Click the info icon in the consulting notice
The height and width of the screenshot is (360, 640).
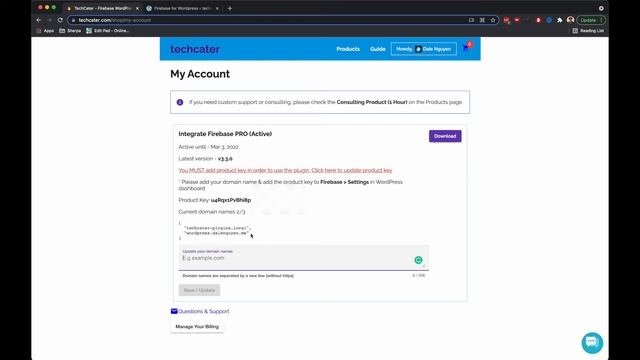[x=180, y=102]
